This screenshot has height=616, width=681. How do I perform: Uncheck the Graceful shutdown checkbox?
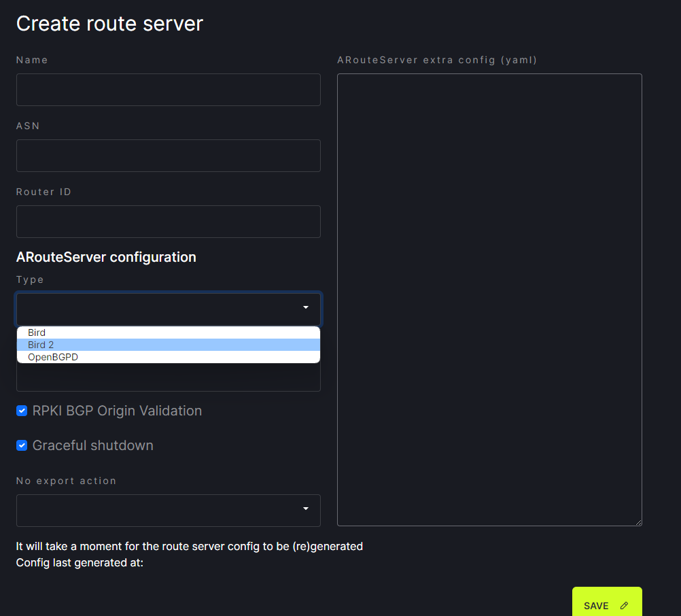click(x=22, y=445)
